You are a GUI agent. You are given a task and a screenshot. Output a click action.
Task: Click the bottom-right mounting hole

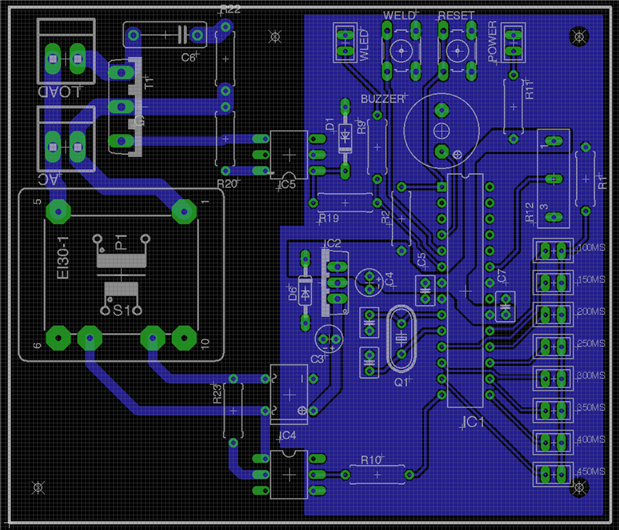pos(579,487)
